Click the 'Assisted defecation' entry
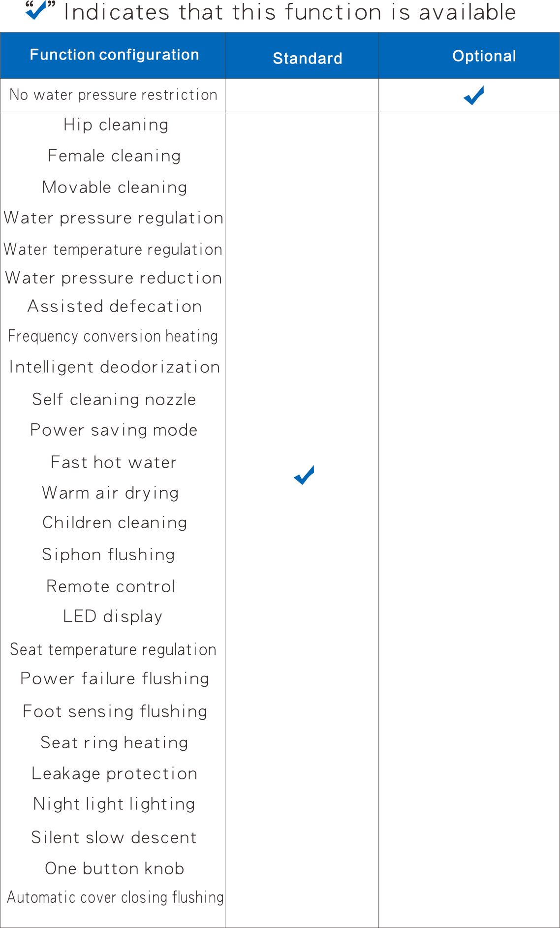Screen dimensions: 560x928 click(115, 306)
